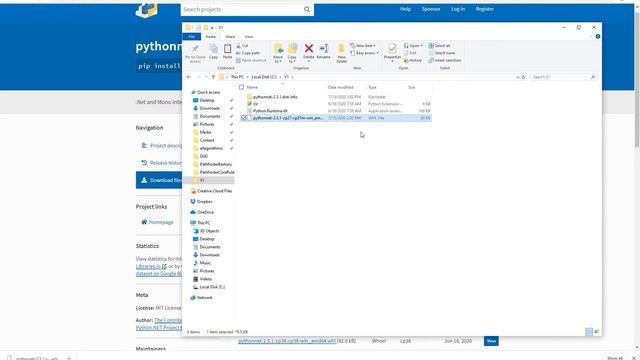Go back with the Explorer back arrow
The image size is (640, 360).
click(x=189, y=77)
